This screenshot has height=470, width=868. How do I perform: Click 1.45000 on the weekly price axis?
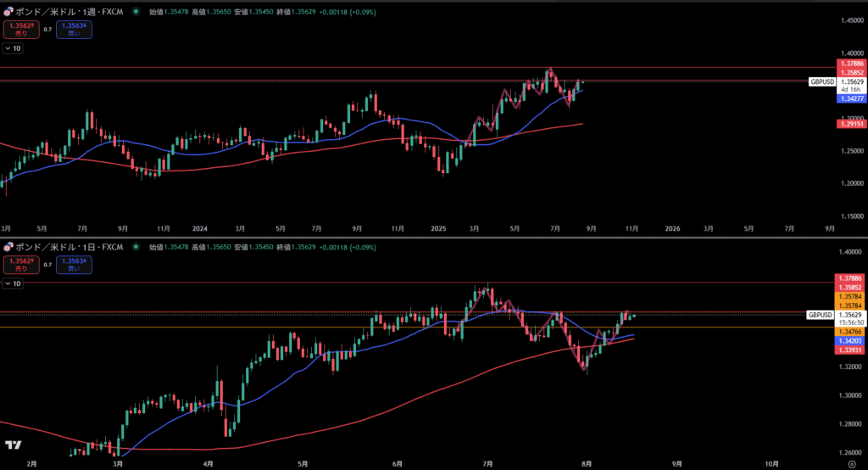click(852, 20)
